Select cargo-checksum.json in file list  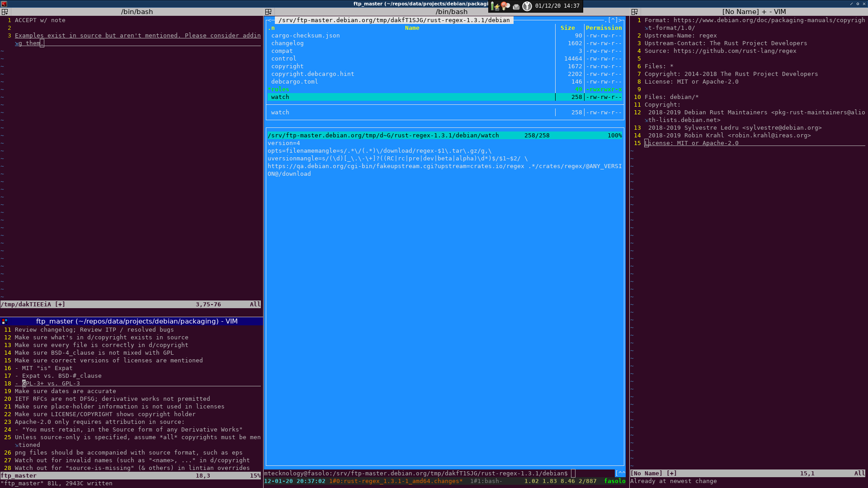point(305,36)
